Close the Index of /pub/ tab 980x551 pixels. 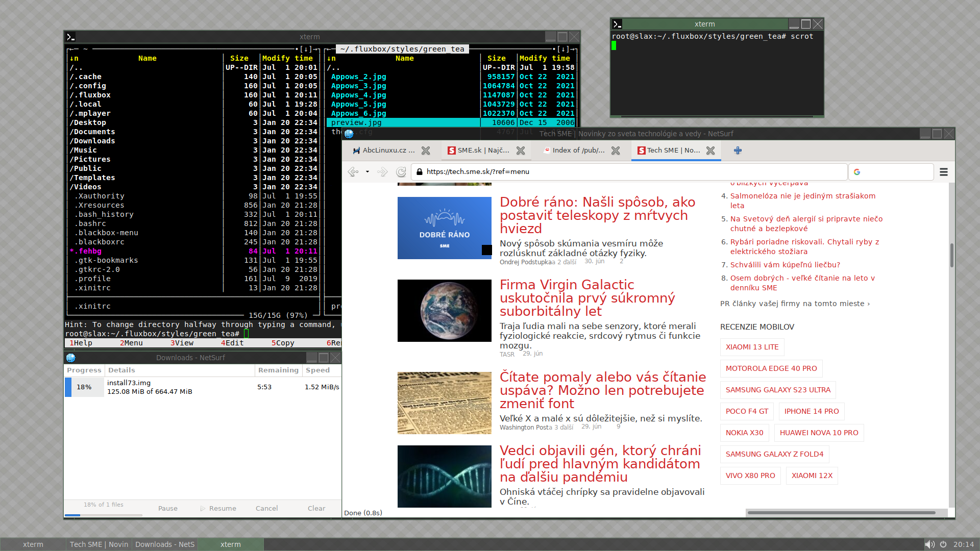(x=616, y=151)
